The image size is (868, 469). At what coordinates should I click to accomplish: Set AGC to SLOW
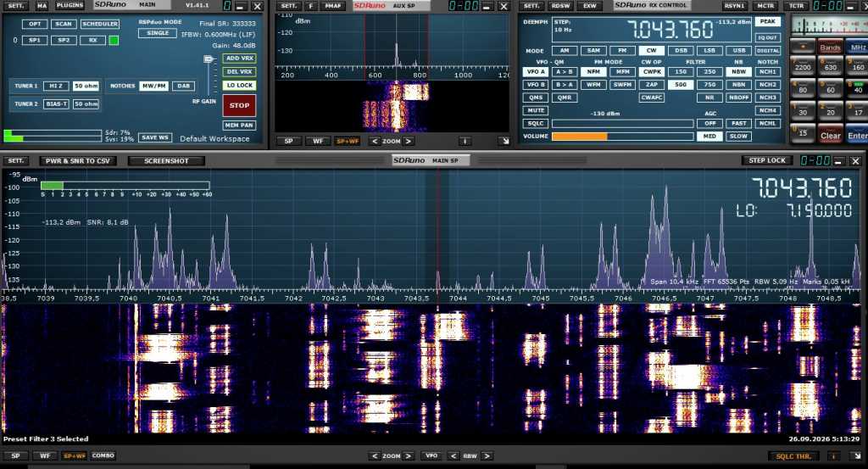[738, 137]
